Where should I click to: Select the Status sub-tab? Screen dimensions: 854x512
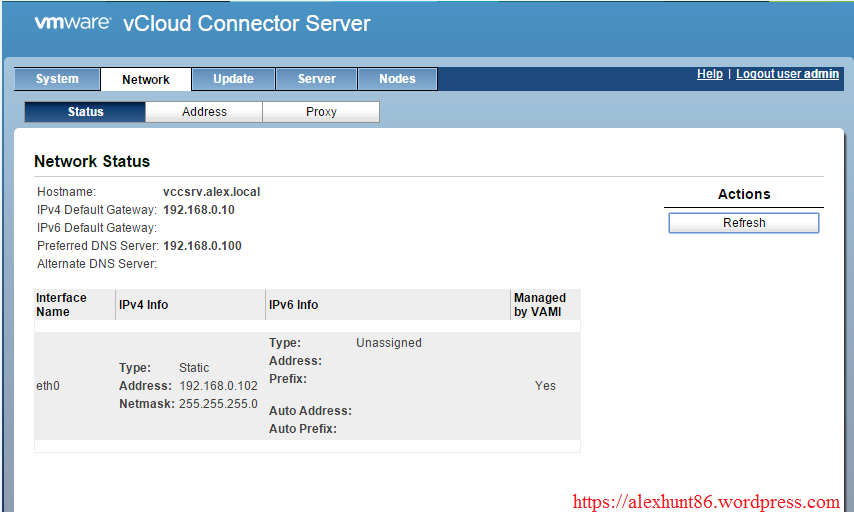coord(85,112)
